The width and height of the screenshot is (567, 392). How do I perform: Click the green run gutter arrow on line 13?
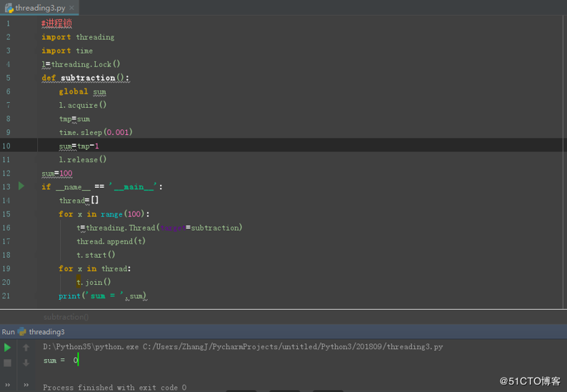click(21, 186)
